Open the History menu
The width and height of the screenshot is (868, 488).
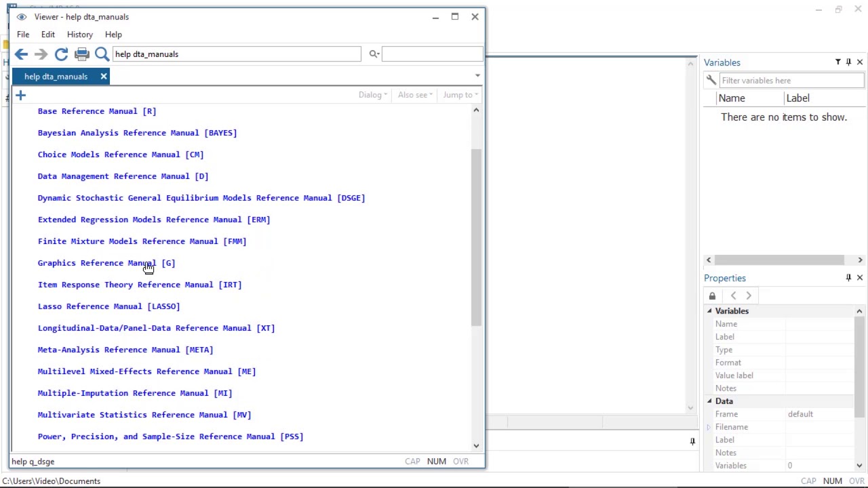point(80,35)
